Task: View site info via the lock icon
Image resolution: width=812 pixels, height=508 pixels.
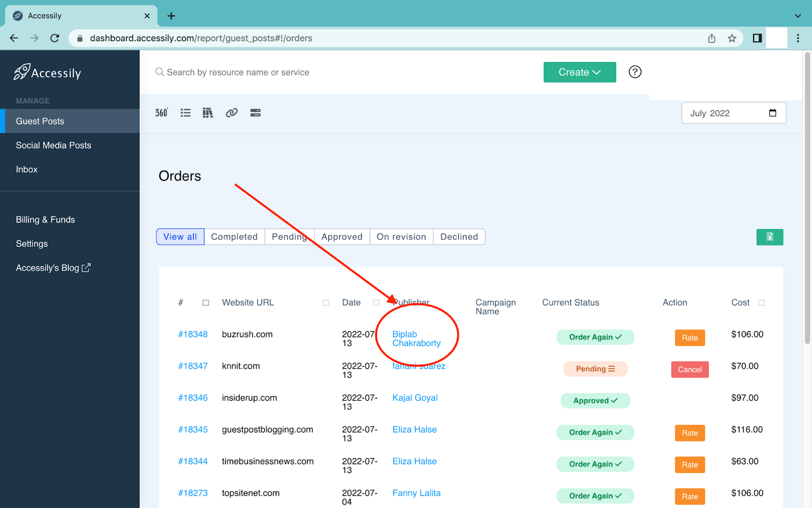Action: 80,38
